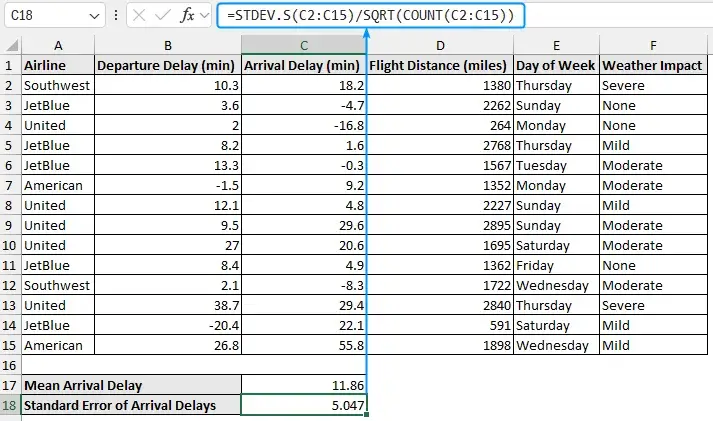Click the three-dot handle next to the Name Box
The height and width of the screenshot is (421, 713).
coord(116,15)
